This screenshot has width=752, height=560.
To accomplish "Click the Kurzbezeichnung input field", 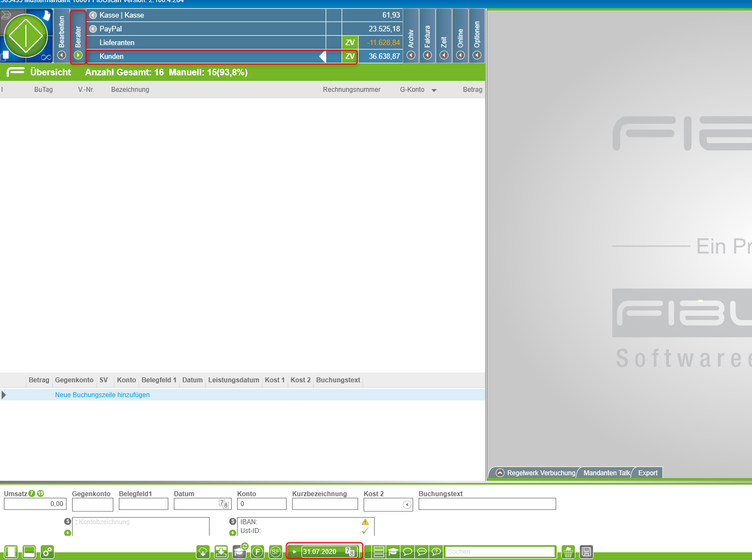I will click(325, 504).
